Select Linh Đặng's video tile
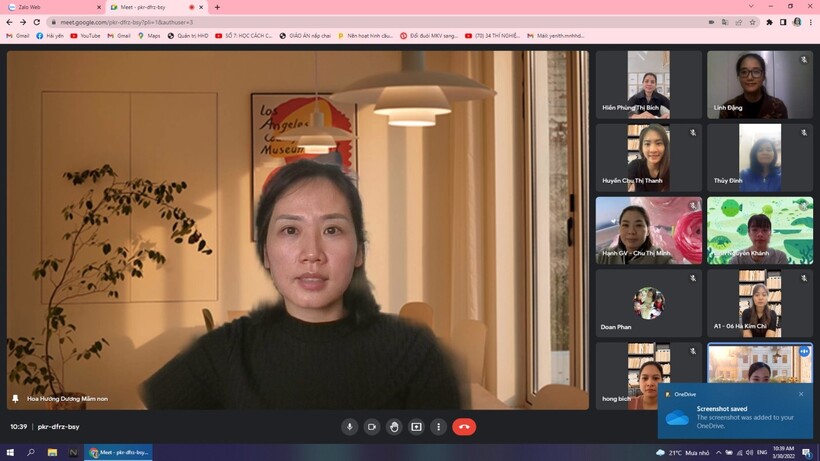Viewport: 820px width, 461px height. point(759,85)
